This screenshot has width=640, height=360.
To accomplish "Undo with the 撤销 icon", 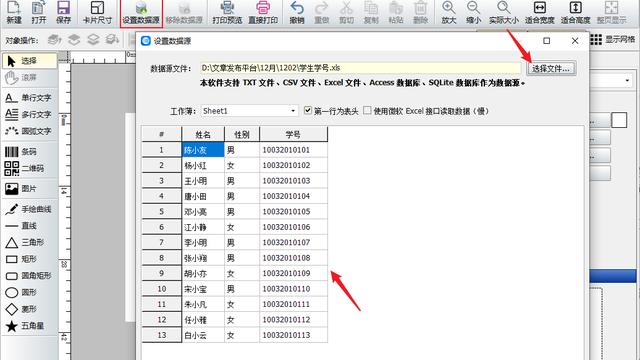I will tap(297, 12).
